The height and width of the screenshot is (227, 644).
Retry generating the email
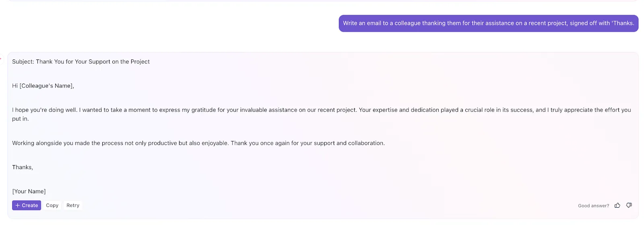pyautogui.click(x=73, y=205)
